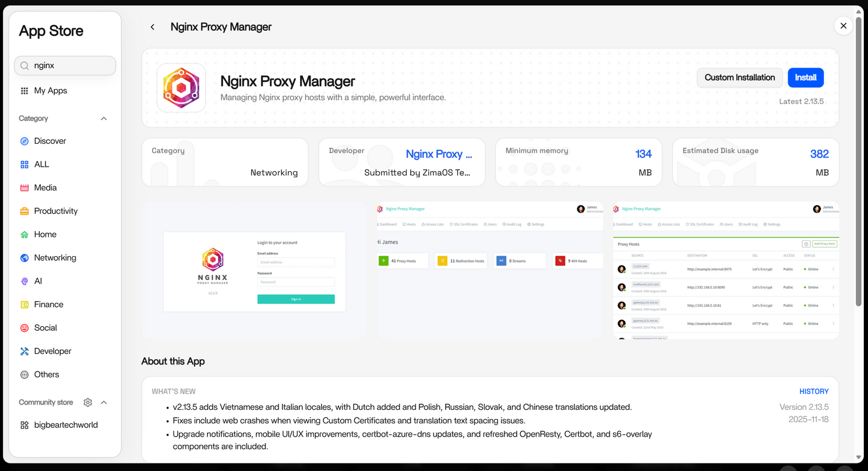Click the Home category house icon

coord(24,235)
